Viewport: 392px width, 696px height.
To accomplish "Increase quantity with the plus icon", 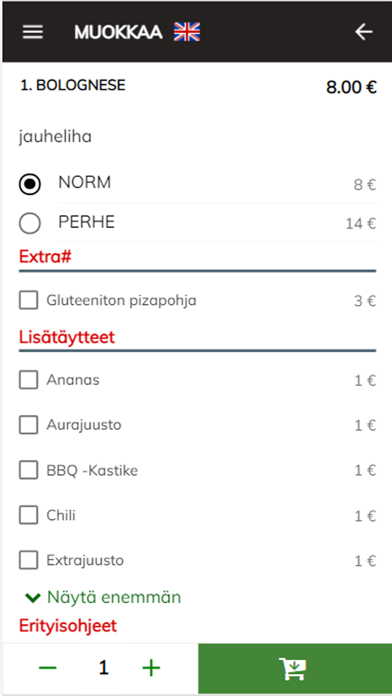I will (x=151, y=668).
